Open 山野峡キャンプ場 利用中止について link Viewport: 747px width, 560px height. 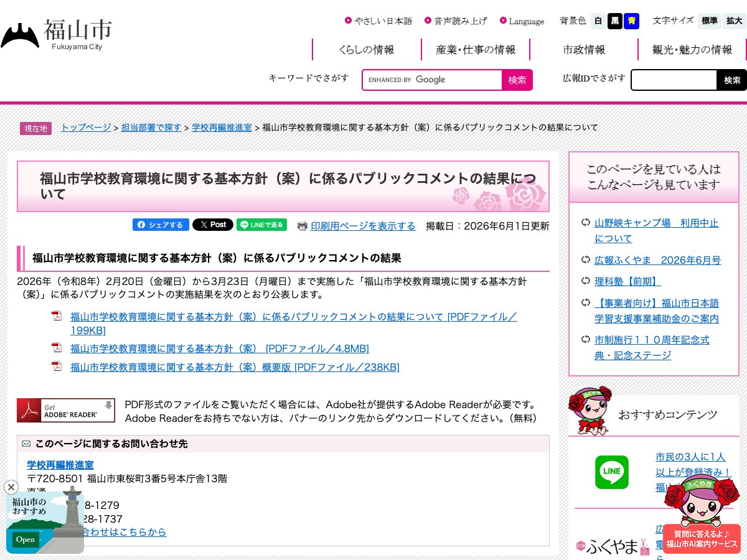click(656, 231)
